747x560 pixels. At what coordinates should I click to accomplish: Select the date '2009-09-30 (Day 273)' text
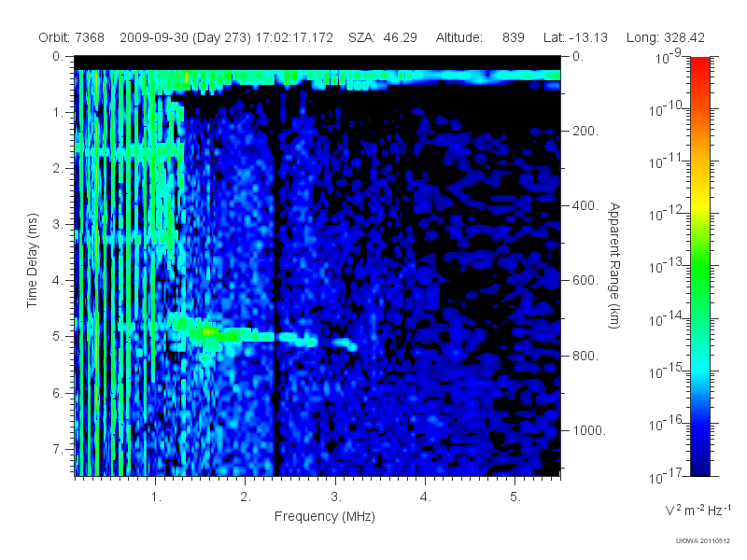point(185,37)
